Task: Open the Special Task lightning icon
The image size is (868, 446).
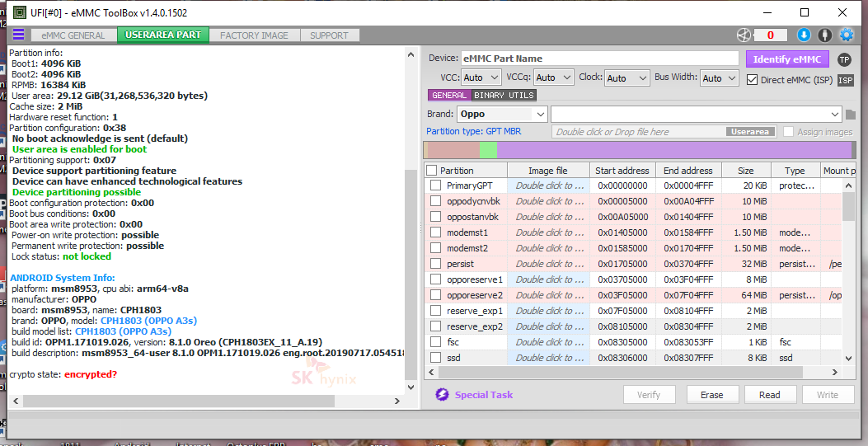Action: [442, 395]
